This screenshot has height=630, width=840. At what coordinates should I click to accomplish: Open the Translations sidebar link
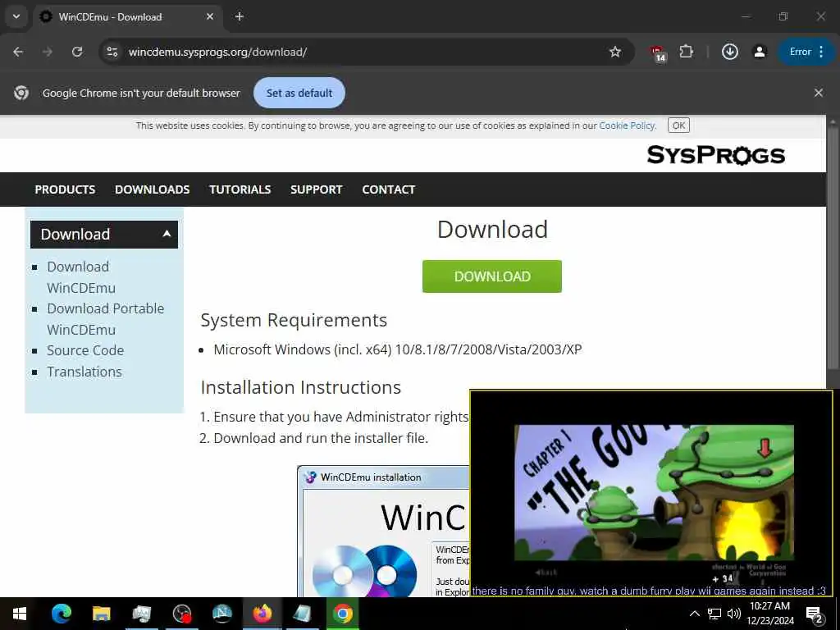(84, 372)
